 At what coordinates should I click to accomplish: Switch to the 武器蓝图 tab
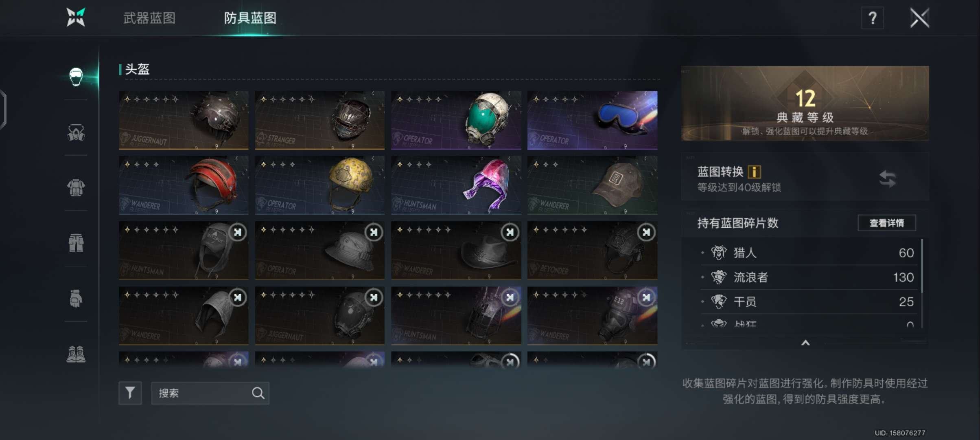(x=149, y=18)
